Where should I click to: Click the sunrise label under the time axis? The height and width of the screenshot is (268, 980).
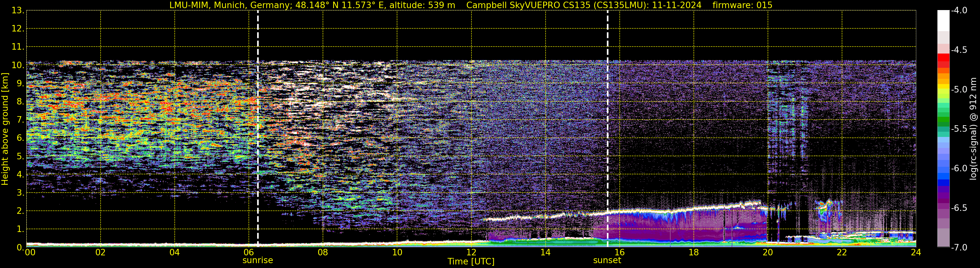point(257,261)
